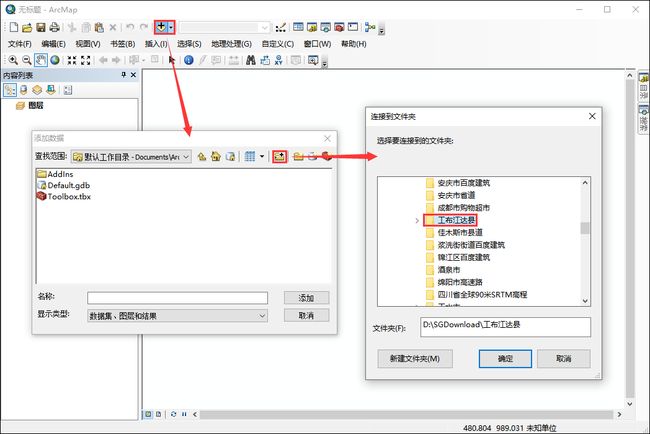This screenshot has width=650, height=434.
Task: Click the Fixed Zoom In icon
Action: [x=72, y=60]
